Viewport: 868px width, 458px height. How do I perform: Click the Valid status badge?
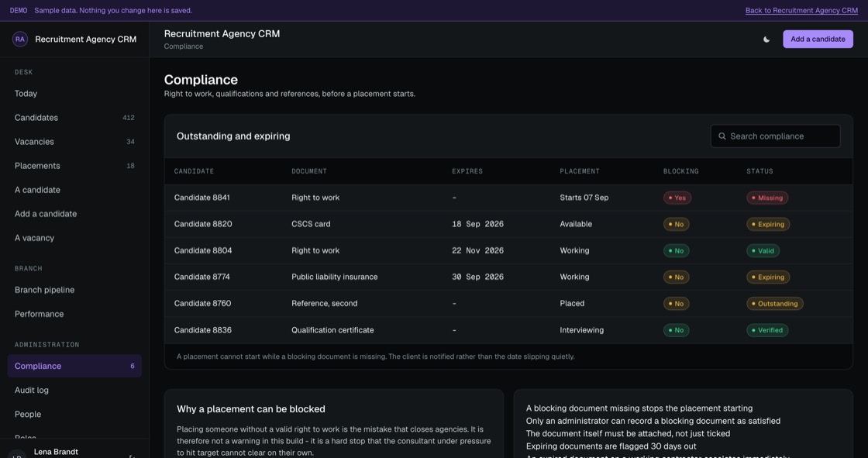[763, 251]
